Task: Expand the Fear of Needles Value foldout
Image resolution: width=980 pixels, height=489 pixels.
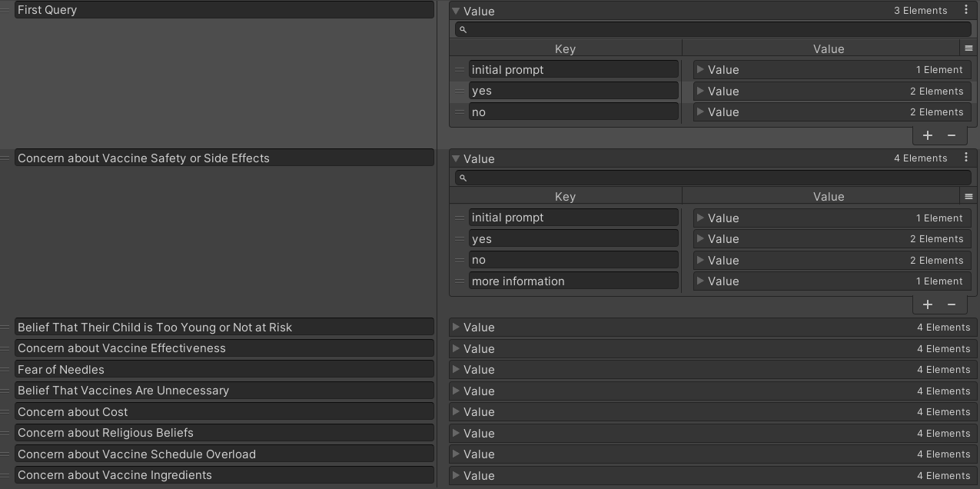Action: coord(456,370)
